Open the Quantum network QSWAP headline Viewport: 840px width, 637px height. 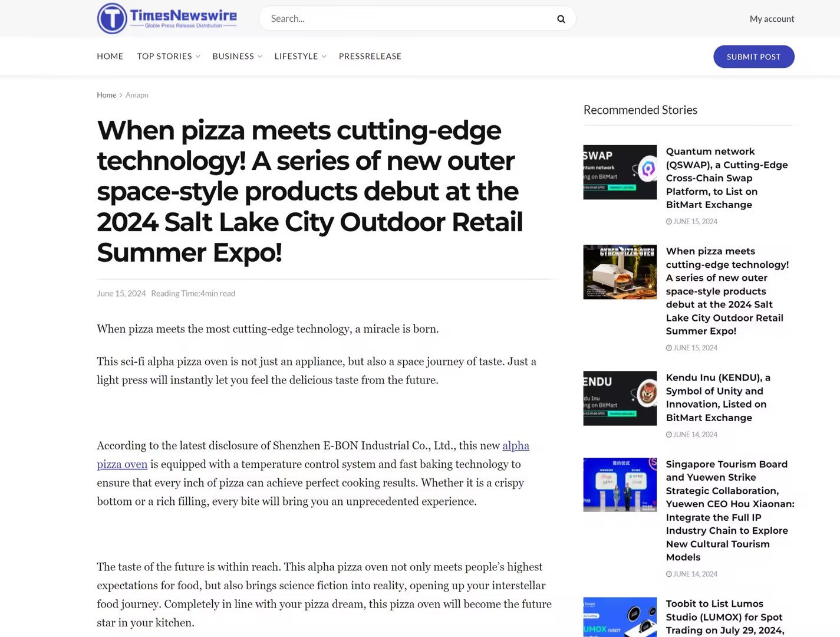click(726, 178)
